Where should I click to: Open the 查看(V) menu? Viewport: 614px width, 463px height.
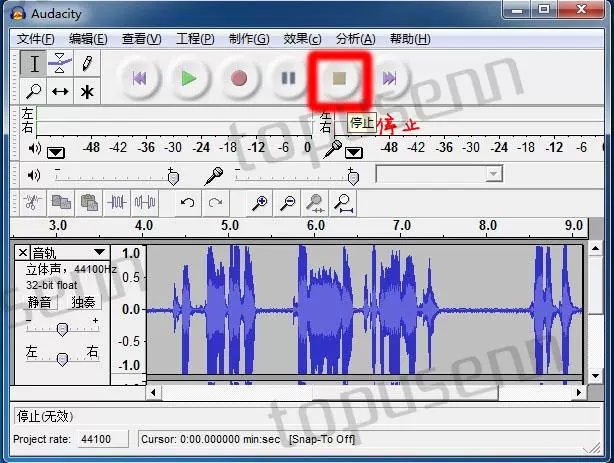tap(141, 39)
